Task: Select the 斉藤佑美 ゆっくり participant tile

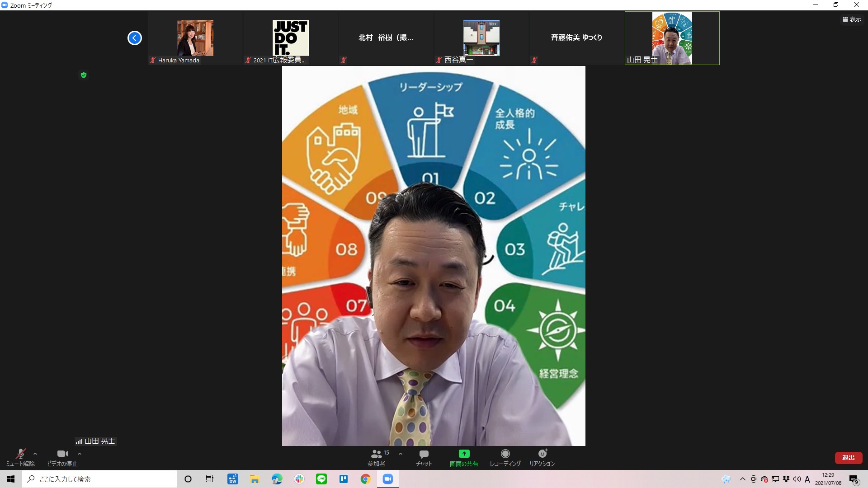Action: click(577, 38)
